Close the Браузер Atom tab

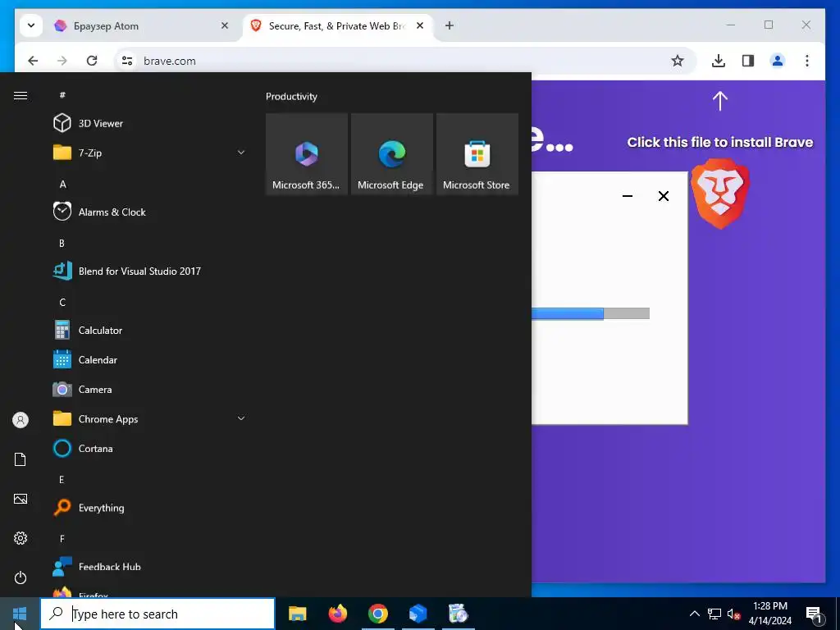pyautogui.click(x=225, y=25)
